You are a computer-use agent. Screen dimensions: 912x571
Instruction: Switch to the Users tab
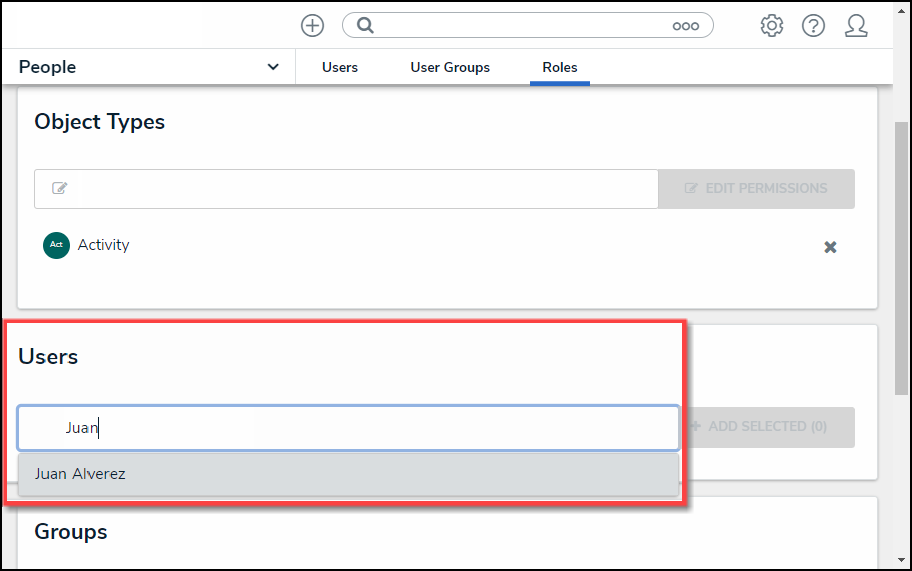pos(340,67)
